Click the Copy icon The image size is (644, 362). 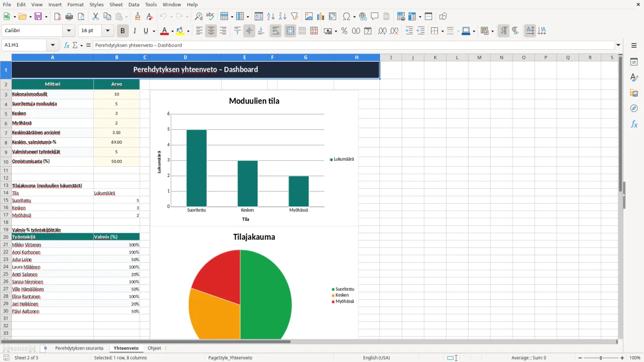pyautogui.click(x=107, y=17)
